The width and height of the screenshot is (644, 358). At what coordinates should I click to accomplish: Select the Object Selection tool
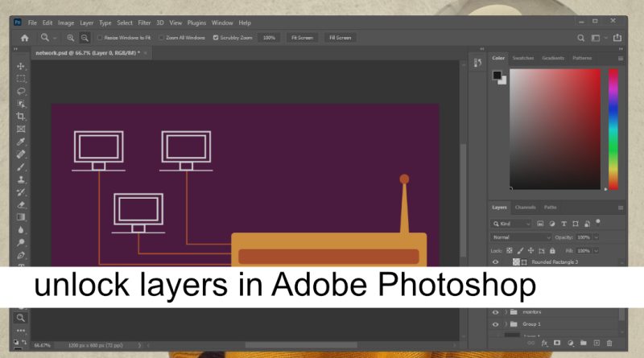pos(21,104)
